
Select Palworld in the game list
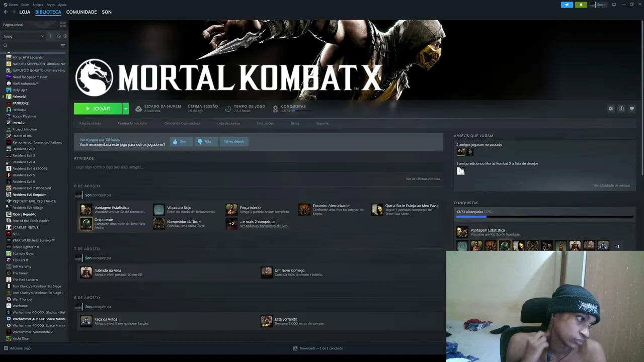coord(19,97)
